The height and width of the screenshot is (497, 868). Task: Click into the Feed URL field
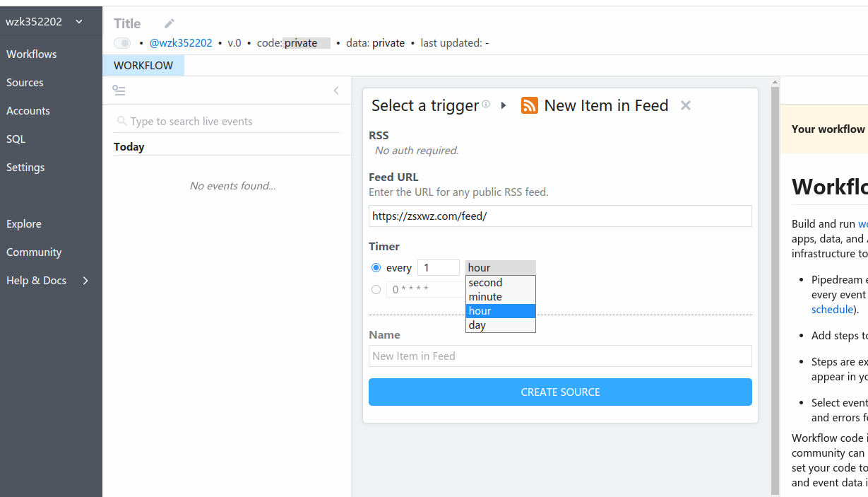(560, 216)
